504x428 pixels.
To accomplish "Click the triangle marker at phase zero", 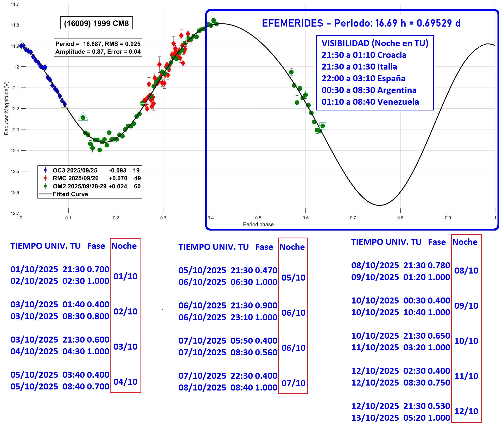I will coord(21,45).
